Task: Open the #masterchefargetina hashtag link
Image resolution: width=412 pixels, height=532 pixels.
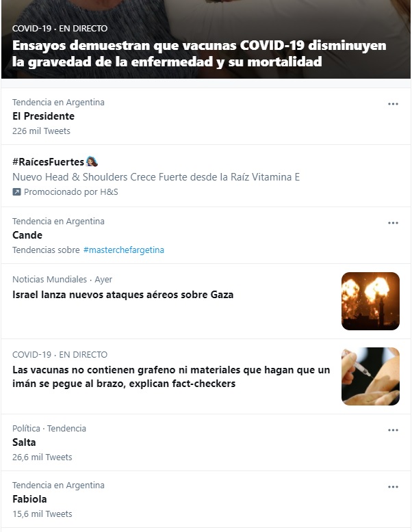Action: point(124,250)
